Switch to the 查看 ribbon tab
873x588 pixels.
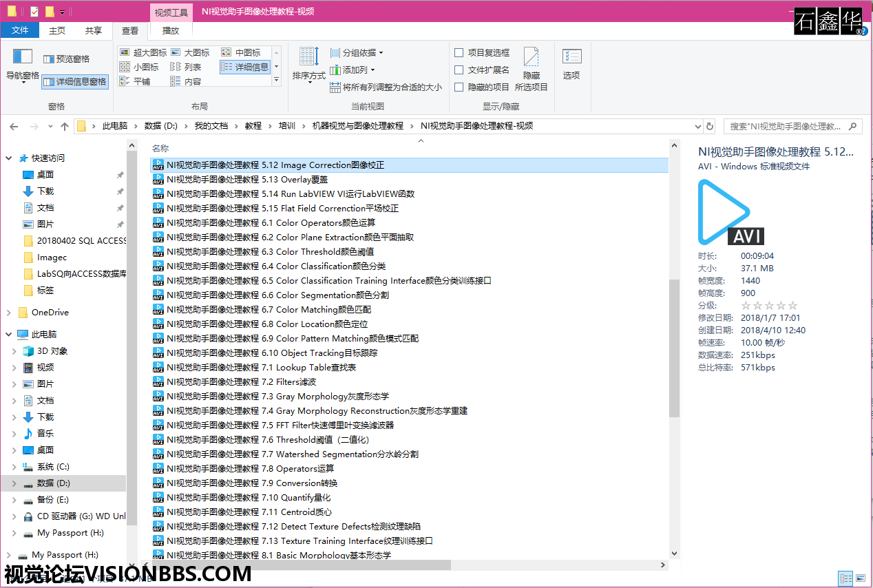(x=130, y=30)
